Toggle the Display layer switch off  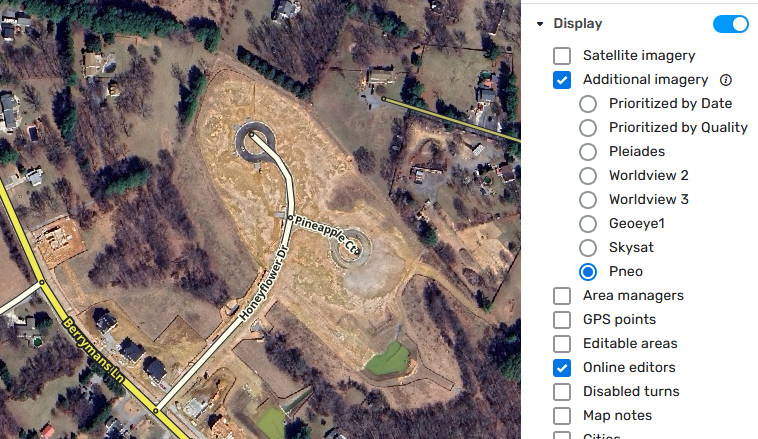(x=730, y=24)
